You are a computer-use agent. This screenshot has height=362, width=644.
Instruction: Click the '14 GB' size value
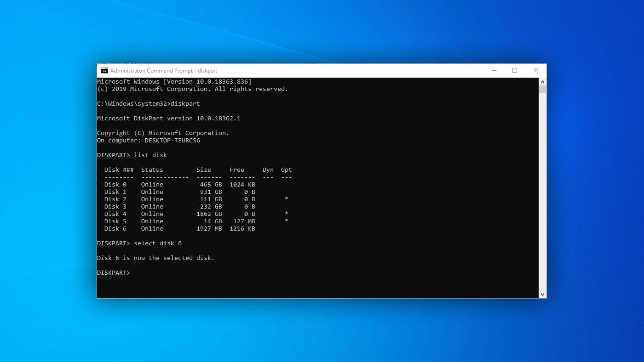pos(213,221)
